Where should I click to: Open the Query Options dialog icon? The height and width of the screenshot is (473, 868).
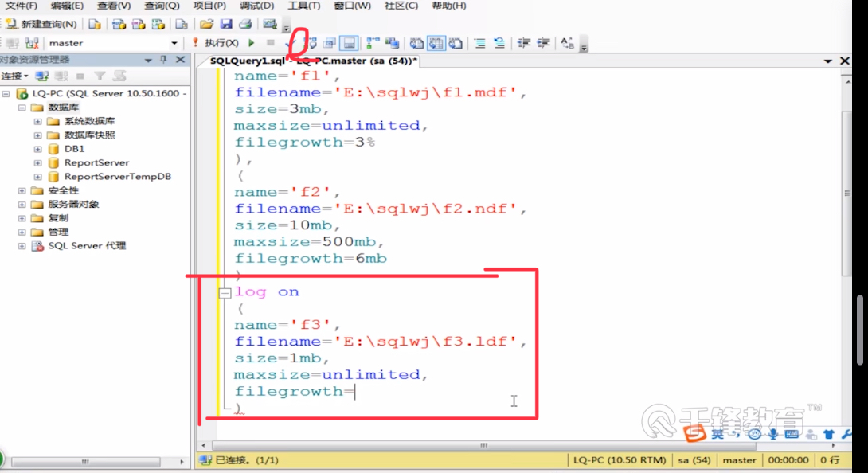(330, 43)
